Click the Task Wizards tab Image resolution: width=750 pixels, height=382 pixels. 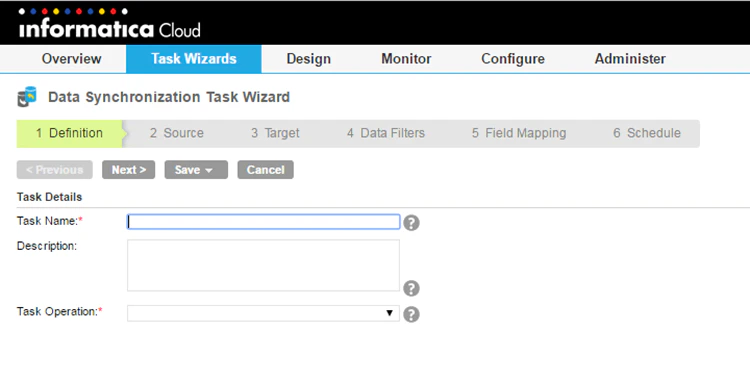(194, 59)
